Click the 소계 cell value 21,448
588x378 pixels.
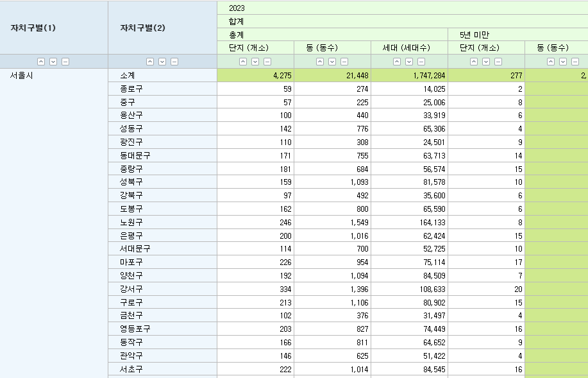click(332, 75)
